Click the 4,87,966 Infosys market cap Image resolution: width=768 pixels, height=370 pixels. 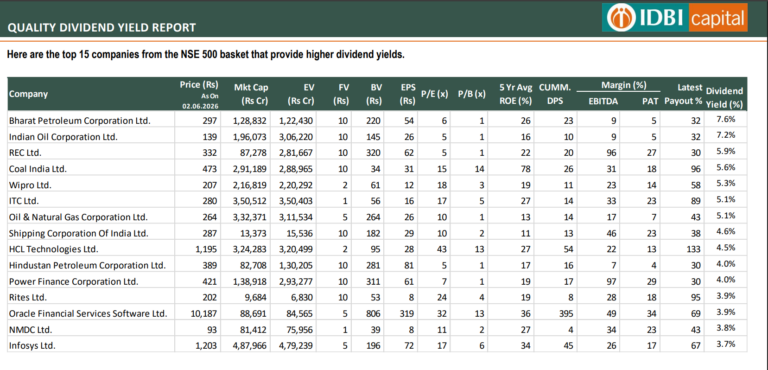250,345
